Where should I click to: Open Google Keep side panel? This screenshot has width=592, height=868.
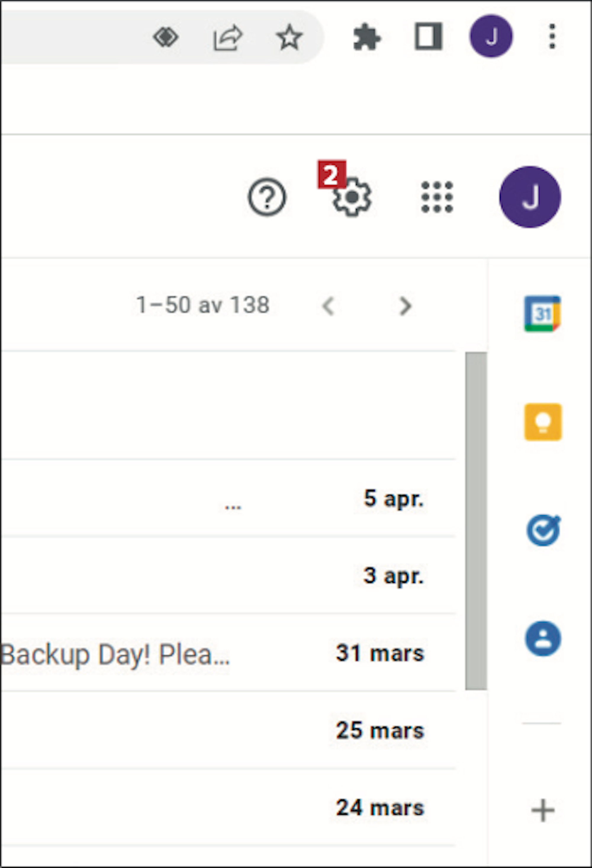543,422
